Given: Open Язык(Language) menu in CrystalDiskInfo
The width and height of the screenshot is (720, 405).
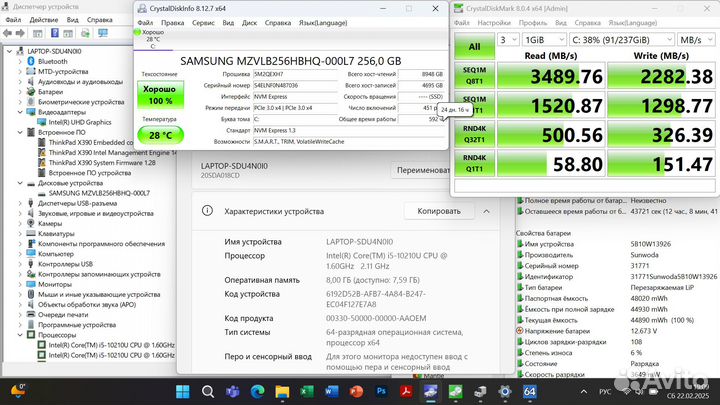Looking at the screenshot, I should (323, 22).
